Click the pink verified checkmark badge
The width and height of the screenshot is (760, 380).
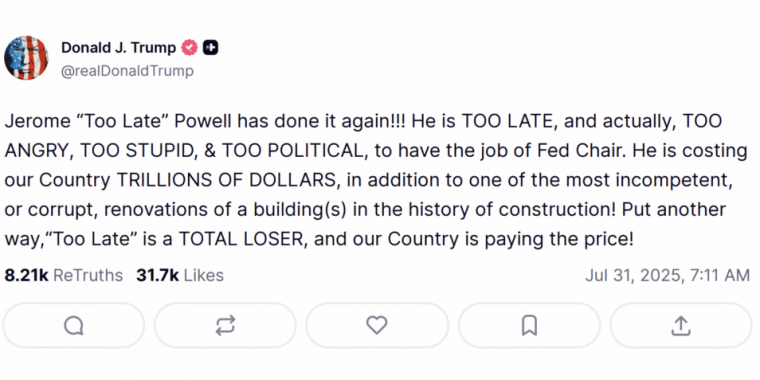point(190,48)
